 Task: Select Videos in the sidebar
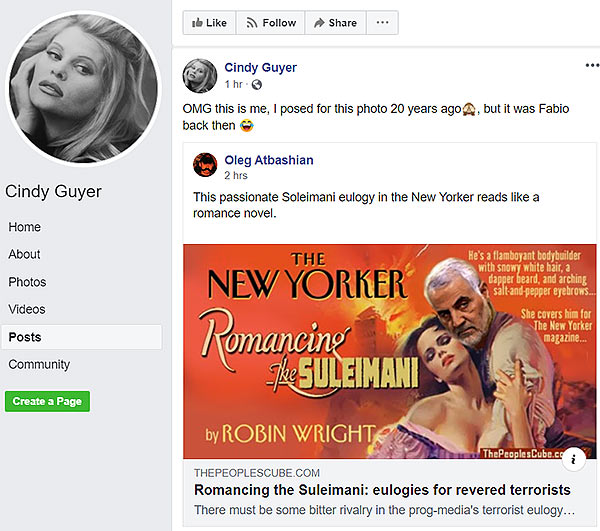coord(28,310)
